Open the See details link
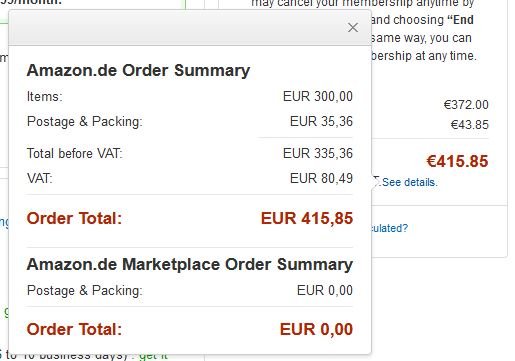This screenshot has height=361, width=515. point(409,182)
